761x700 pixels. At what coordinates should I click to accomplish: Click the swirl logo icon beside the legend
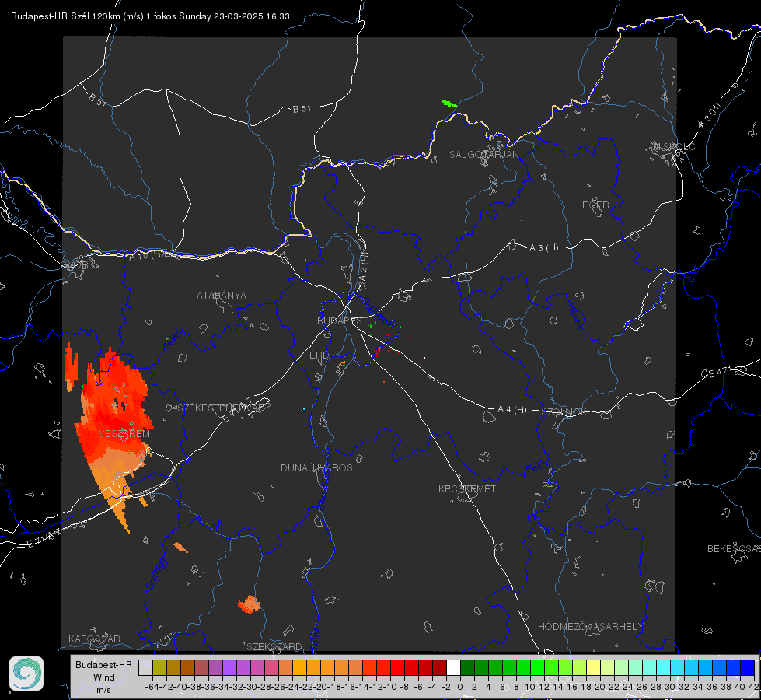click(x=26, y=674)
